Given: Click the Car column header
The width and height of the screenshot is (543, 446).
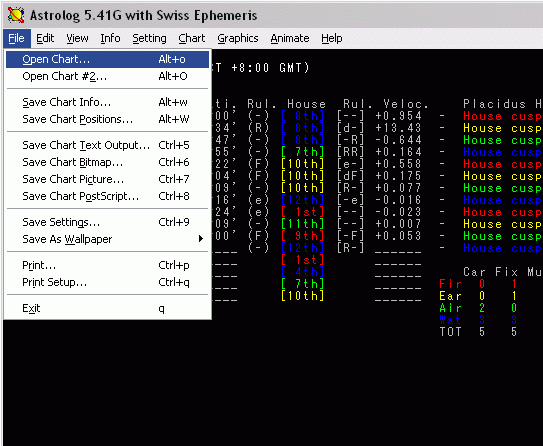Looking at the screenshot, I should [x=474, y=272].
